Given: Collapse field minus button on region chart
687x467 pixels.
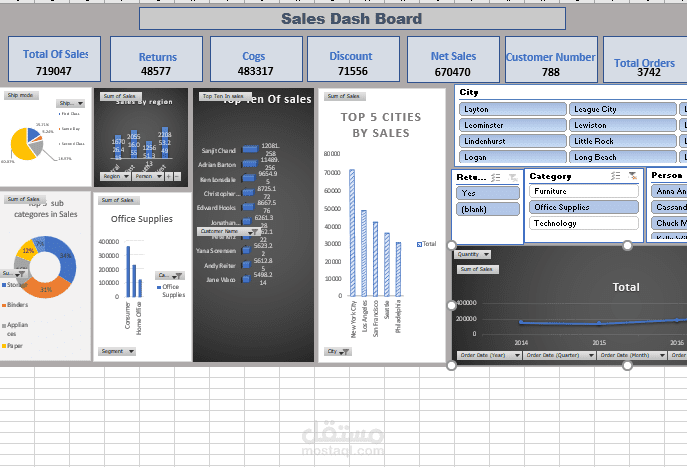Looking at the screenshot, I should [177, 176].
